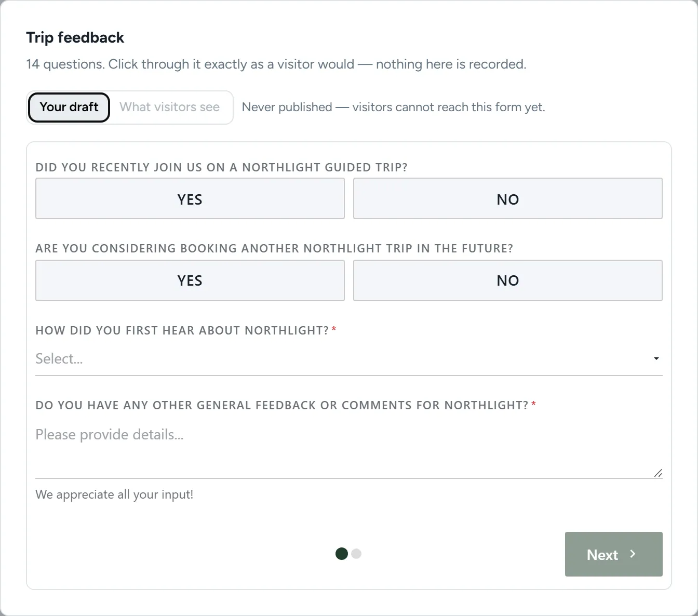Answer NO to recently joining a guided trip
Image resolution: width=698 pixels, height=616 pixels.
pyautogui.click(x=508, y=199)
